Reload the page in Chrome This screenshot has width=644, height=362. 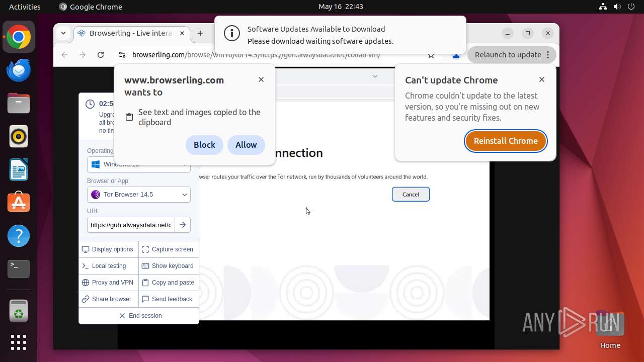tap(101, 55)
